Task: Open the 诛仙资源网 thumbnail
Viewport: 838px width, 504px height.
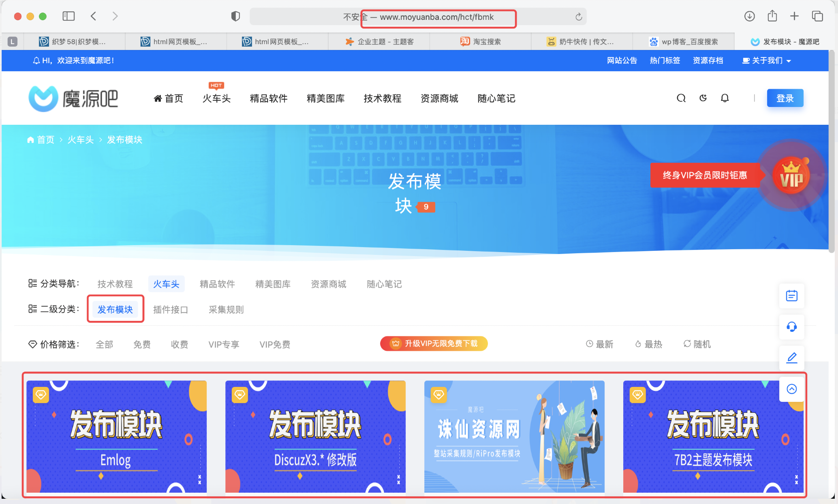Action: pos(514,436)
